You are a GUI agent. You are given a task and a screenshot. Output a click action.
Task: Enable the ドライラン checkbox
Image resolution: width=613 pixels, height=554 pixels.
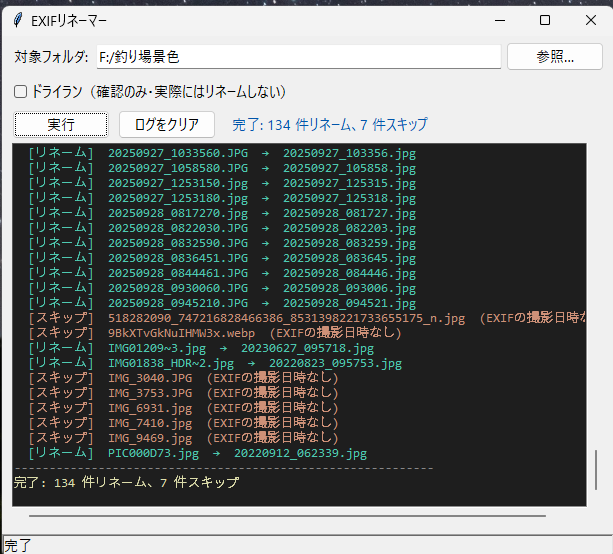point(20,92)
